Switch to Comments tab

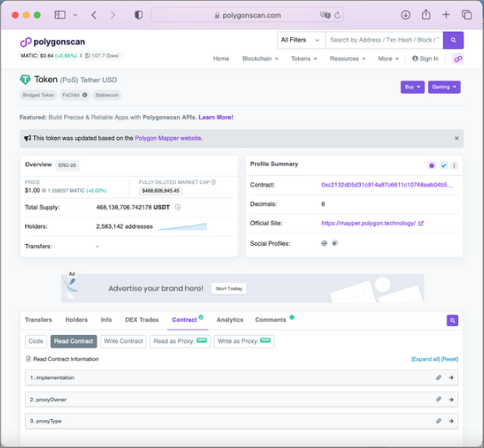270,320
